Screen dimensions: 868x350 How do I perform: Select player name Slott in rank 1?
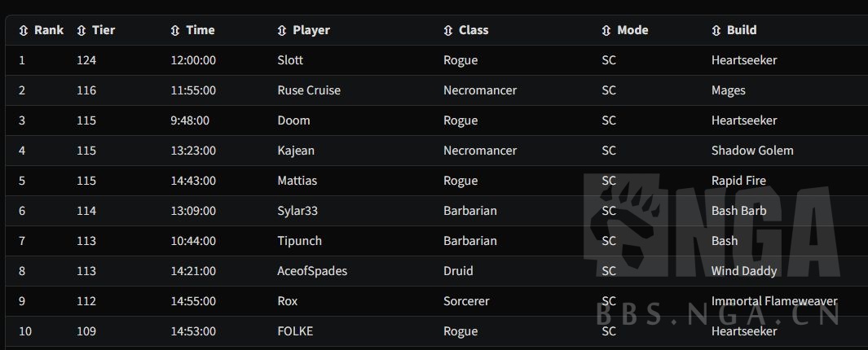point(290,60)
